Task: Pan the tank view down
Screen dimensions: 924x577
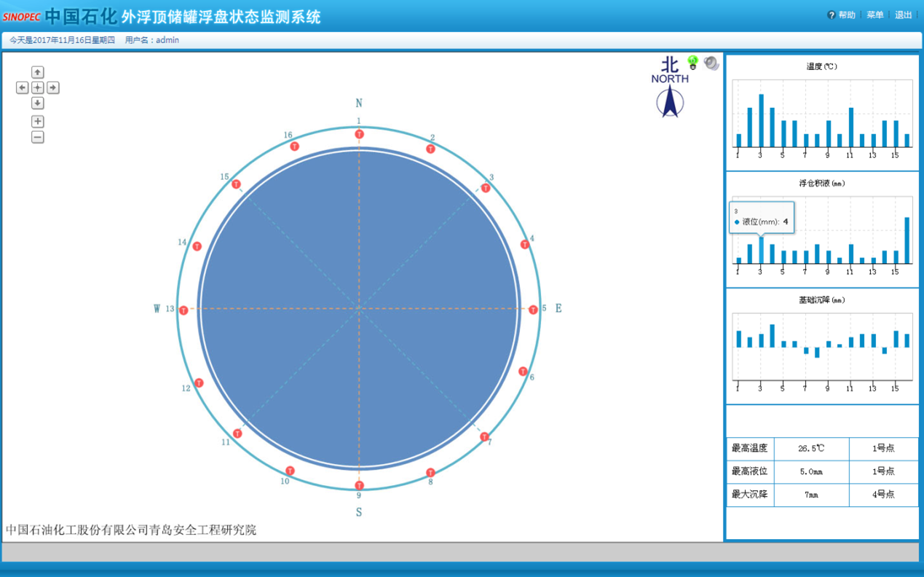Action: (38, 103)
